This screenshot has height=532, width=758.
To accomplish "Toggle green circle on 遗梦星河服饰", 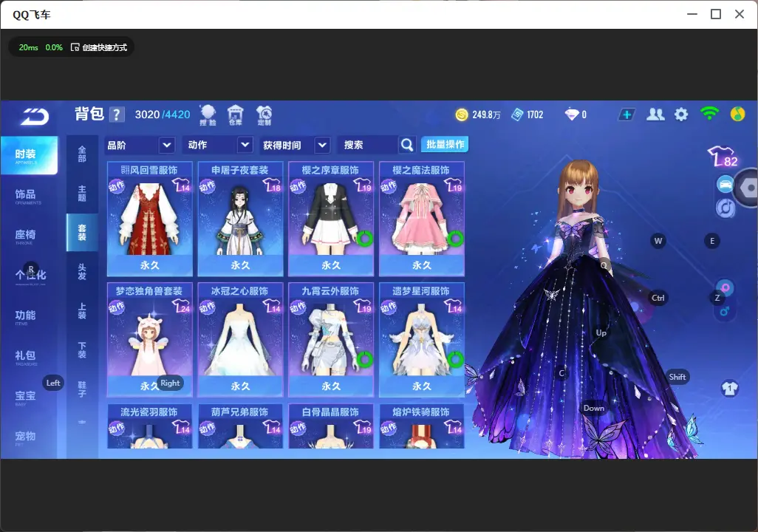I will [x=455, y=359].
